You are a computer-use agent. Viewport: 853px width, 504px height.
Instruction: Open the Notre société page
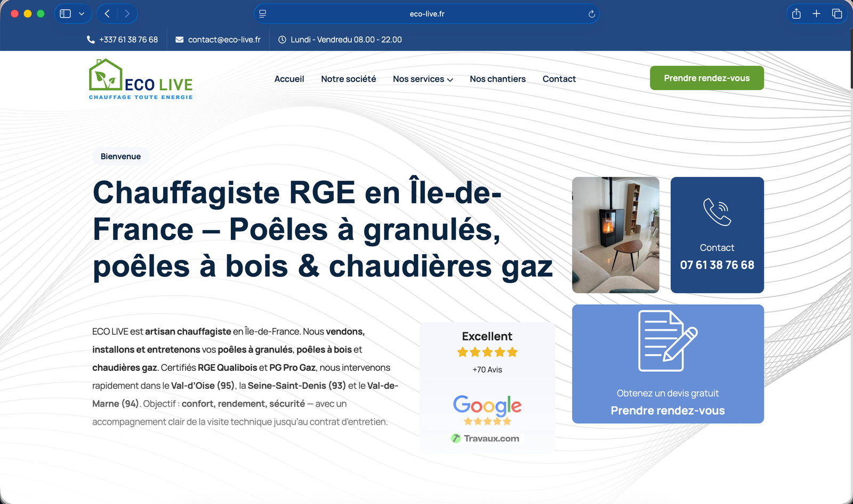pyautogui.click(x=349, y=79)
